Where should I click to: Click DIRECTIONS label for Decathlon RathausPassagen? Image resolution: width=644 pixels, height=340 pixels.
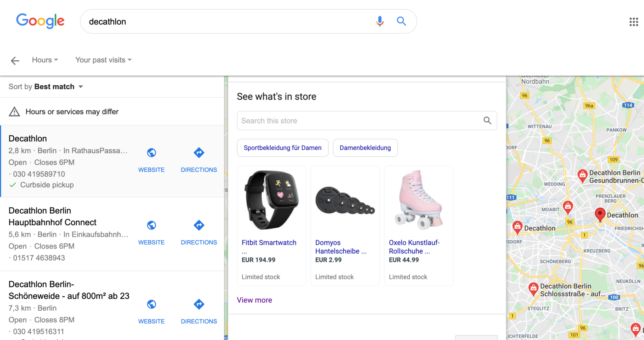pyautogui.click(x=199, y=170)
